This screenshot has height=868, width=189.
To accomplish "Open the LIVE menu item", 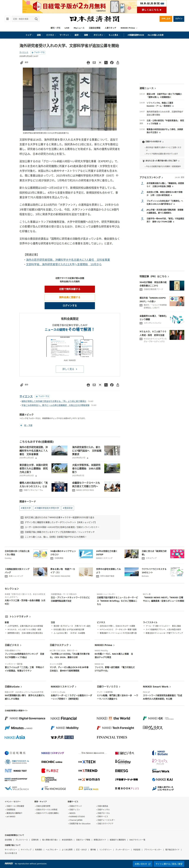I will click(x=67, y=28).
